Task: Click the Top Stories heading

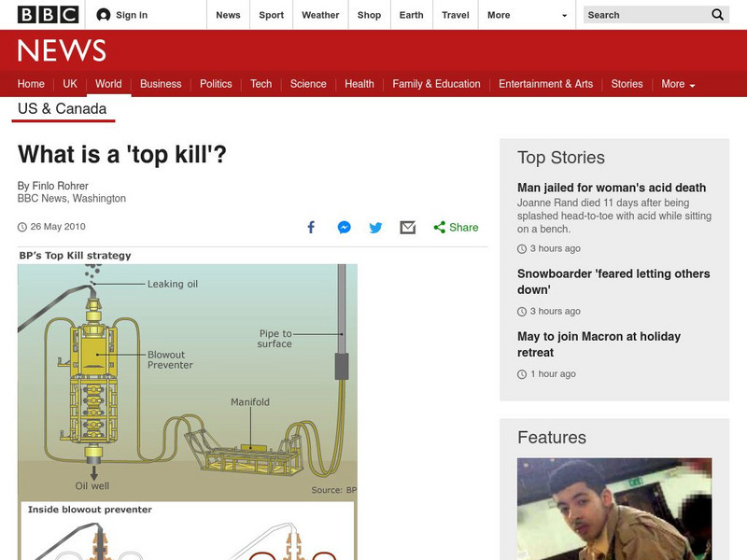Action: click(561, 158)
